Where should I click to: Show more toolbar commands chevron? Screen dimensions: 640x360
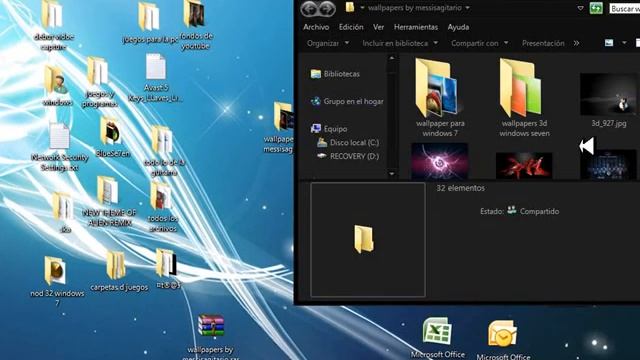click(x=576, y=43)
